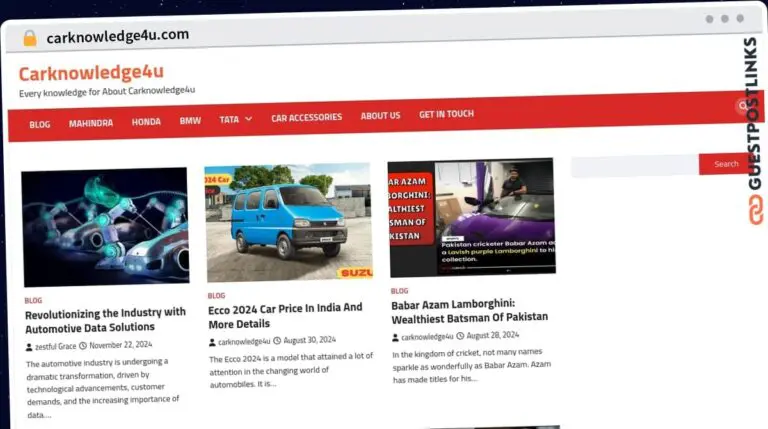Click author icon beside zestful Grace
Screen dimensions: 768x429
point(29,347)
